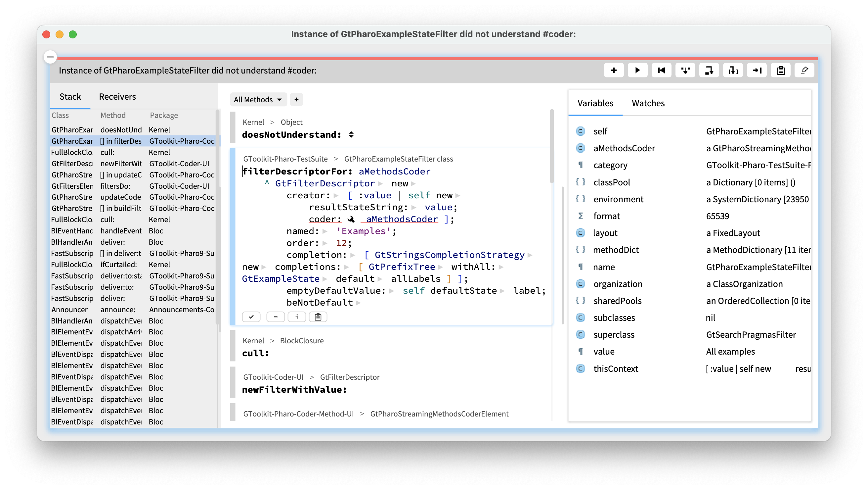
Task: Open the stack editor with the pencil icon
Action: point(804,70)
